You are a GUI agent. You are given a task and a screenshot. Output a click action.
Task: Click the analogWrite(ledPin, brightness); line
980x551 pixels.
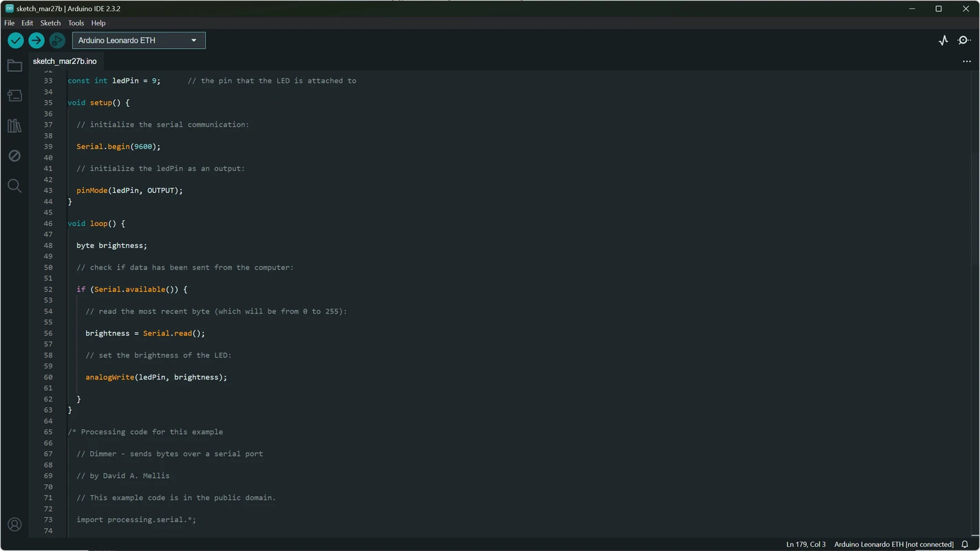coord(156,377)
